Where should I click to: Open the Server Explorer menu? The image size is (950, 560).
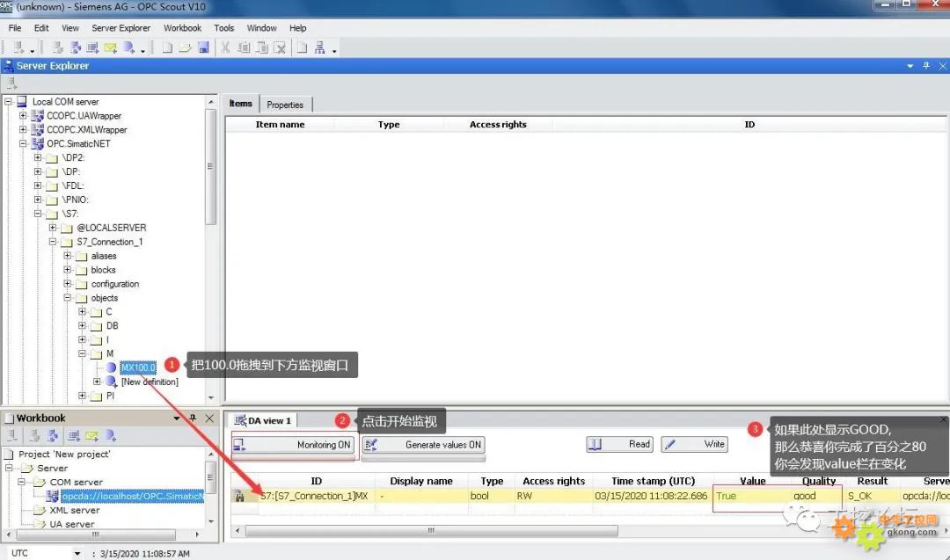(x=121, y=28)
